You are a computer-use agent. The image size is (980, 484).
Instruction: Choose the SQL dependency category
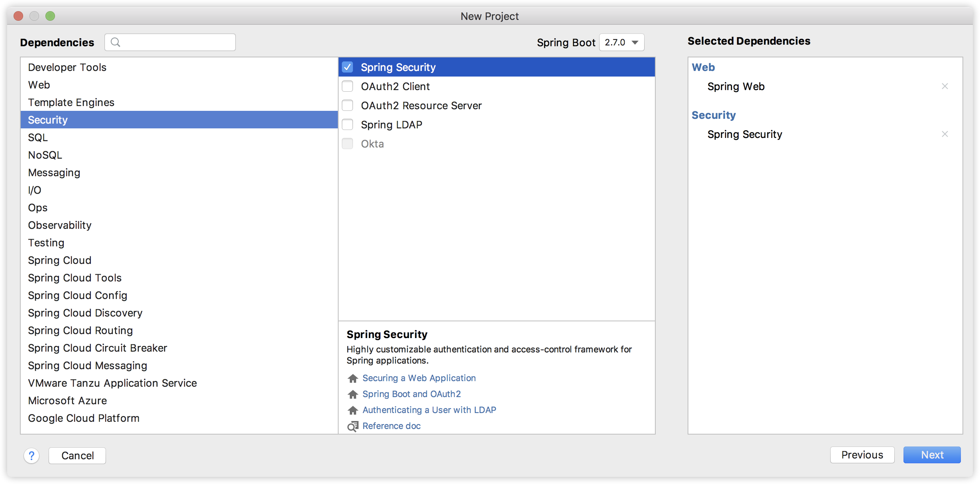coord(38,138)
